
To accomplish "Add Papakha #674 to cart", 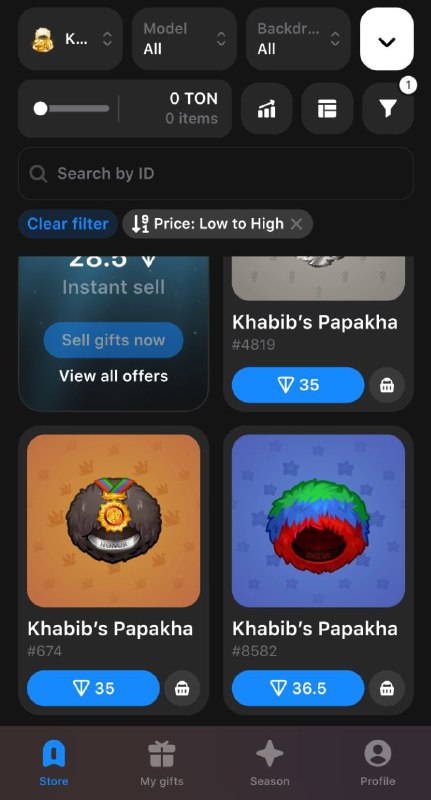I will click(x=182, y=688).
